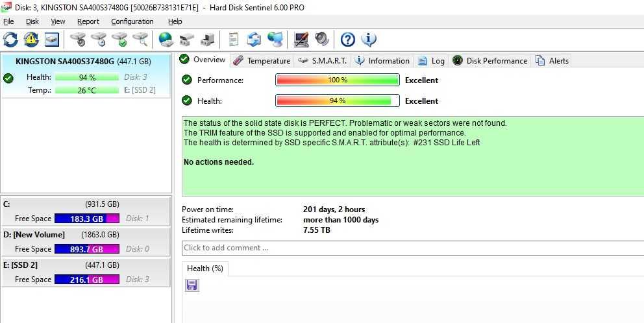
Task: Select the Health (%) graph tab
Action: pos(205,269)
